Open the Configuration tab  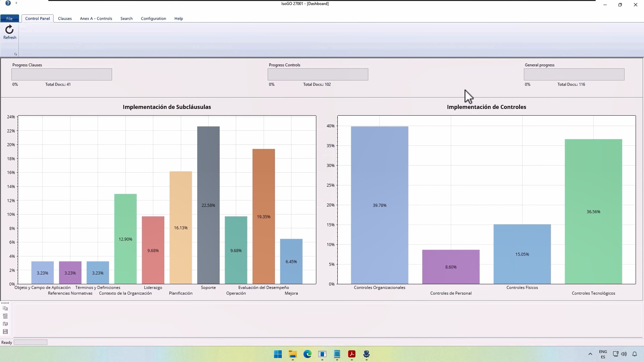153,18
